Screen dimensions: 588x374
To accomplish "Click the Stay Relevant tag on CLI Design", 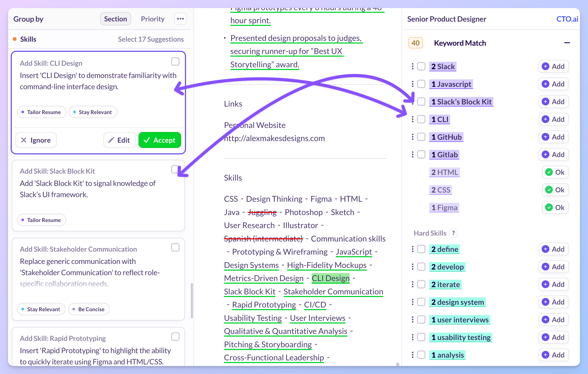I will coord(93,112).
